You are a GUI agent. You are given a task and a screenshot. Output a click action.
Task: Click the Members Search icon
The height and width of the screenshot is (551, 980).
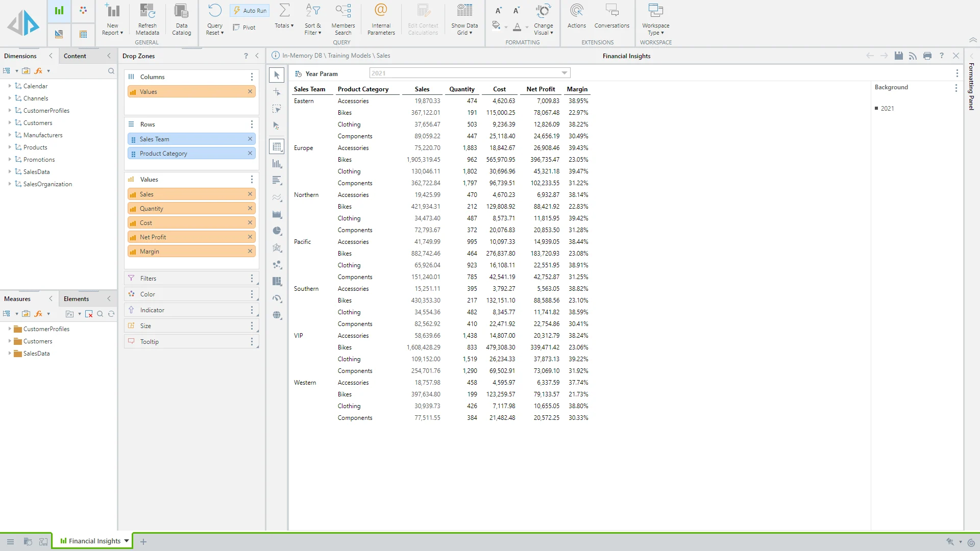343,11
